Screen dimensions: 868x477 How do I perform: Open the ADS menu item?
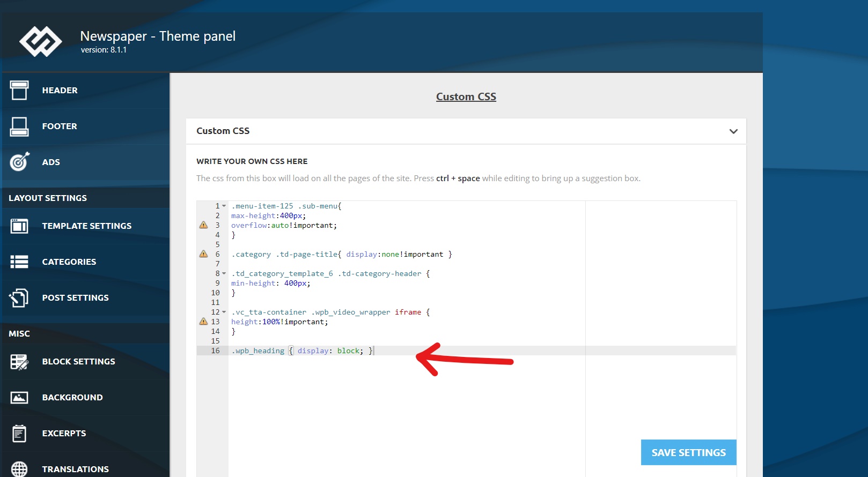click(x=86, y=162)
